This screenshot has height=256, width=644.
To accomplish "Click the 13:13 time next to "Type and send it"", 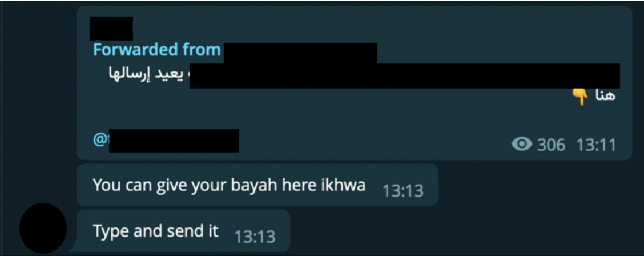I will pos(255,237).
